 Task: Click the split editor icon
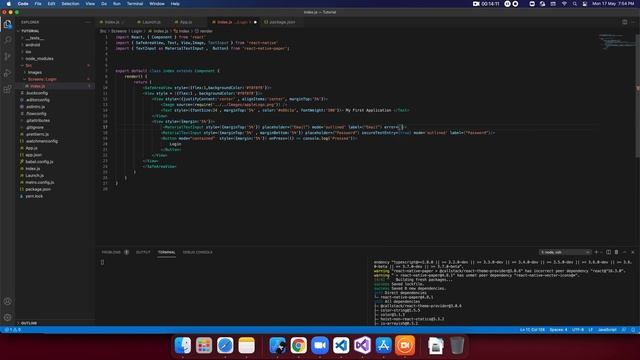pyautogui.click(x=624, y=22)
